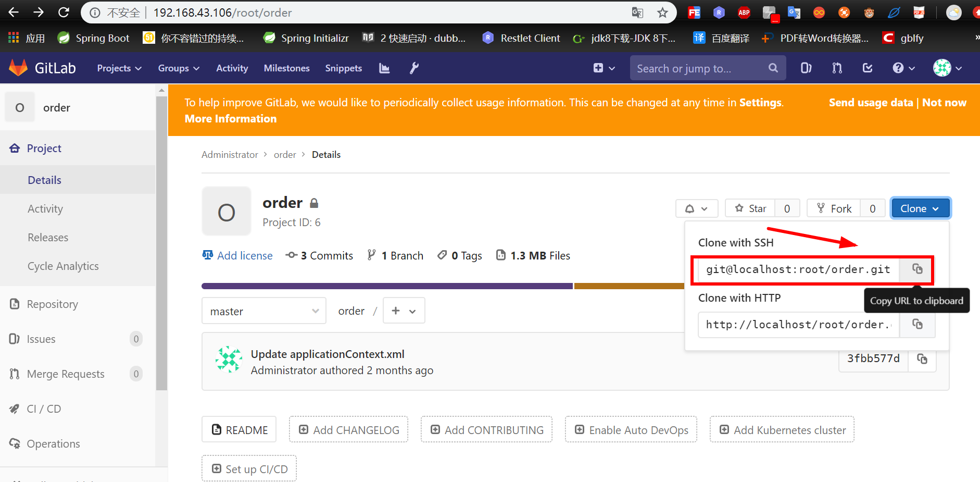
Task: Select Details in the sidebar
Action: point(78,180)
